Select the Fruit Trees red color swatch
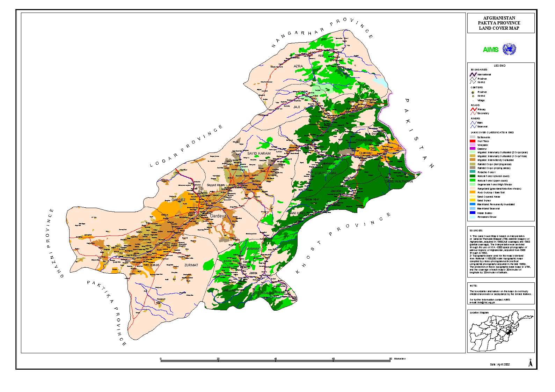This screenshot has height=392, width=555. click(473, 141)
